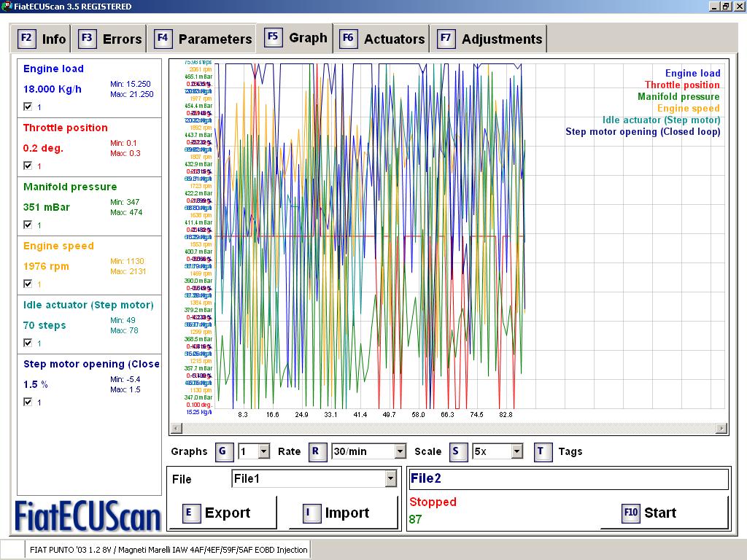Switch to the Parameters tab

pos(202,39)
